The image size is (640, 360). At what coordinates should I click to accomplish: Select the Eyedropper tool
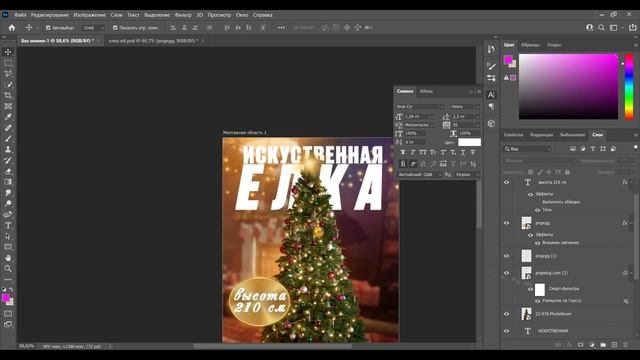click(x=8, y=117)
